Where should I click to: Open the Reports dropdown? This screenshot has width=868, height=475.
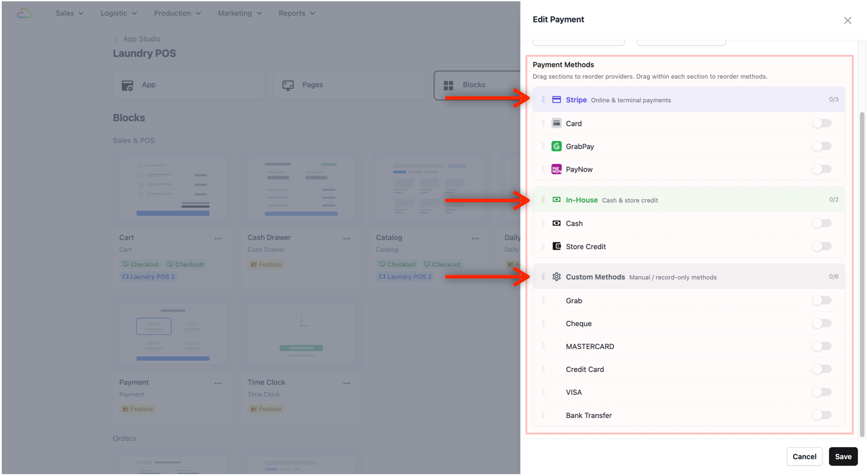pos(296,13)
